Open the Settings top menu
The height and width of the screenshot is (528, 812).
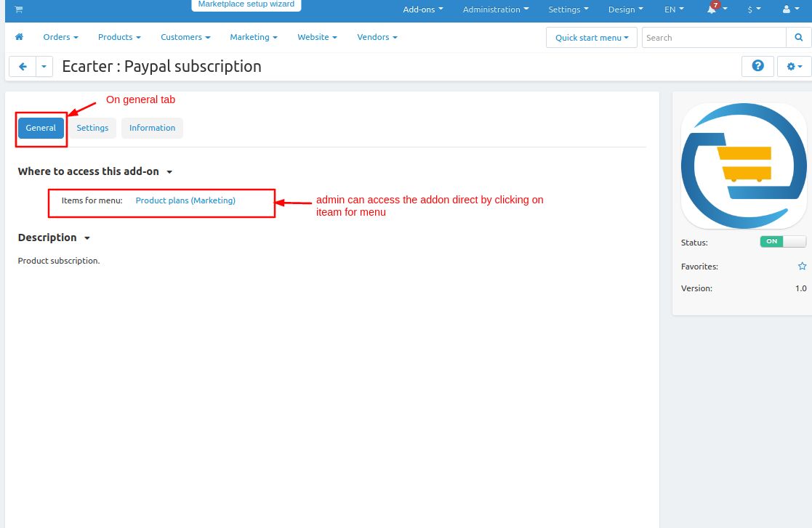pyautogui.click(x=568, y=9)
